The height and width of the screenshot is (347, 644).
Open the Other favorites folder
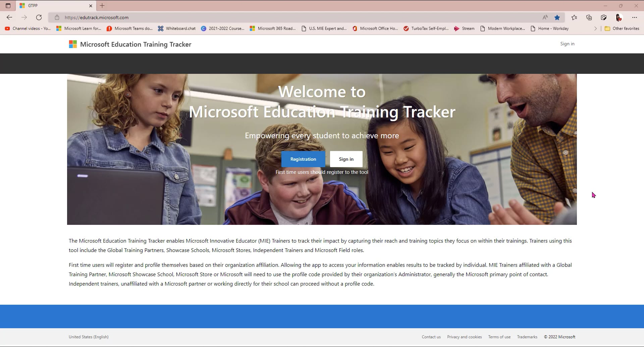click(622, 29)
